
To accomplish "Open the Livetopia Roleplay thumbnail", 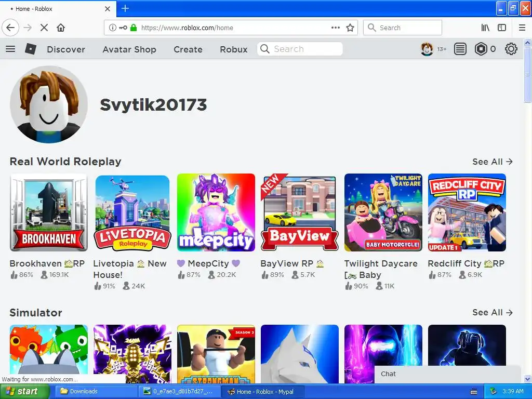I will pyautogui.click(x=132, y=212).
